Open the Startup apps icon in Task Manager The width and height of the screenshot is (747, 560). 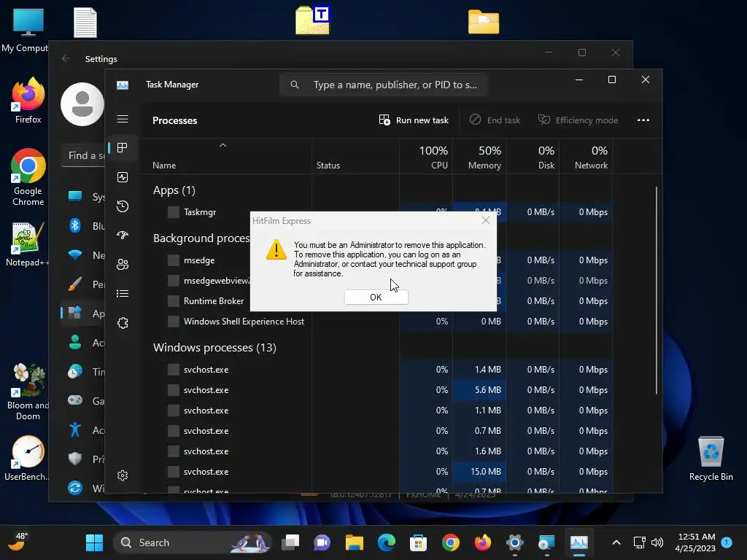coord(123,236)
